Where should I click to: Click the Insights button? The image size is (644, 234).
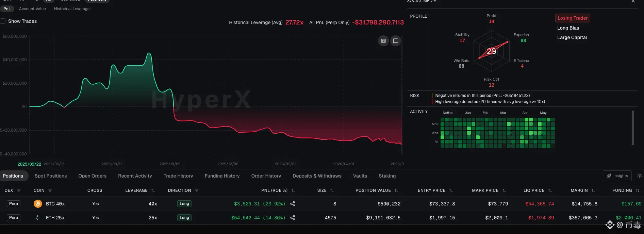(x=617, y=176)
